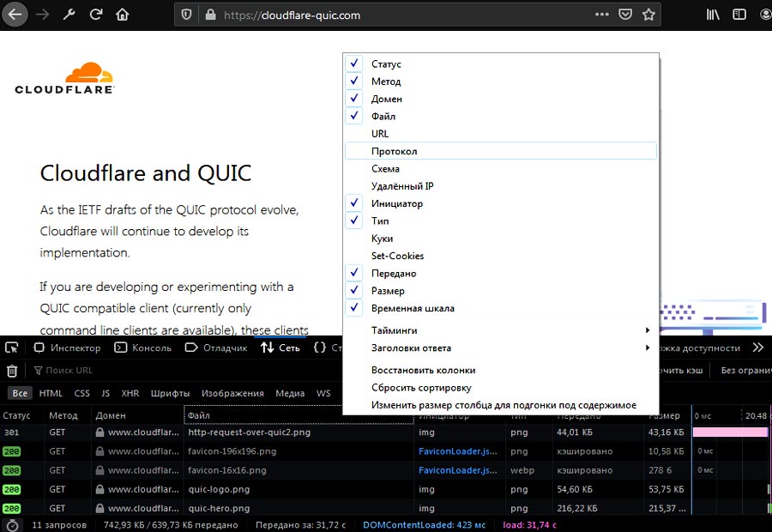Screen dimensions: 772x532
Task: Open the wrench developer tools icon
Action: 69,15
